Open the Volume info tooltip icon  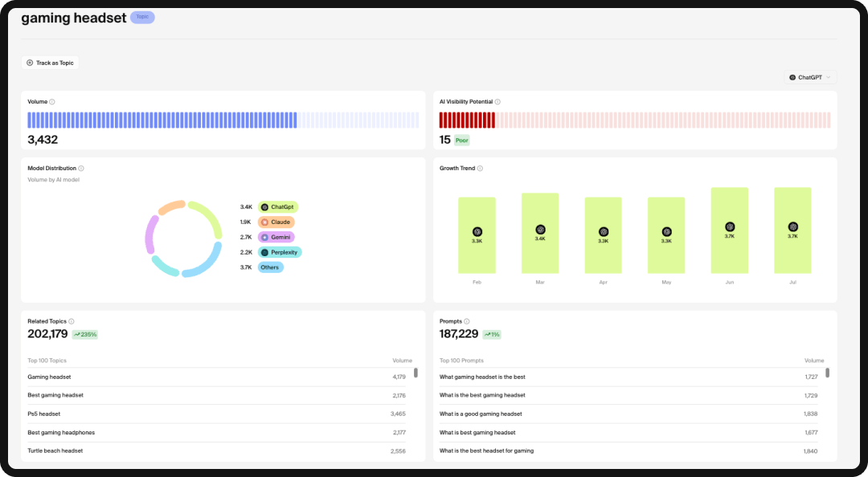pos(51,102)
